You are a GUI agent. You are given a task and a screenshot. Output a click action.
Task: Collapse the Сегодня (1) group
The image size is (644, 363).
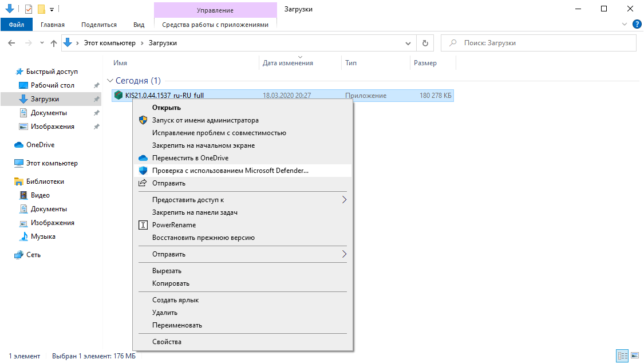tap(109, 80)
